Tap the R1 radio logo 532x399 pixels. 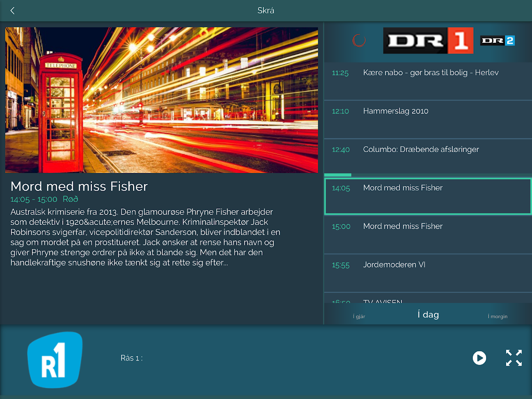click(55, 360)
